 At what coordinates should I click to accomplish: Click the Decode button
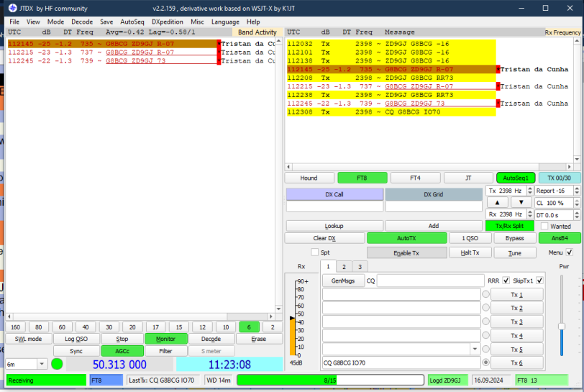pos(211,339)
